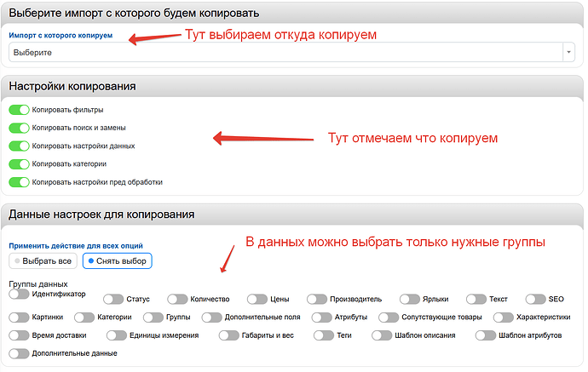The width and height of the screenshot is (588, 372).
Task: Turn off 'Копировать поиск и замены'
Action: click(x=19, y=128)
